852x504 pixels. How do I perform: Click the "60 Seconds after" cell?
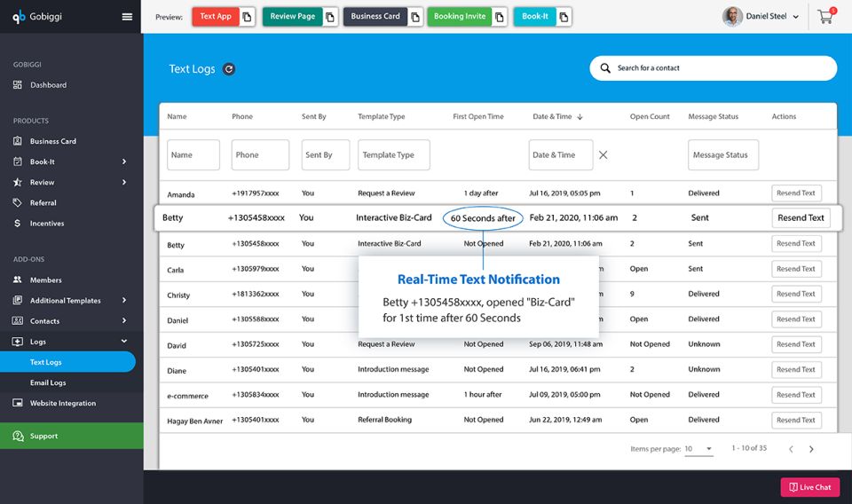tap(483, 218)
